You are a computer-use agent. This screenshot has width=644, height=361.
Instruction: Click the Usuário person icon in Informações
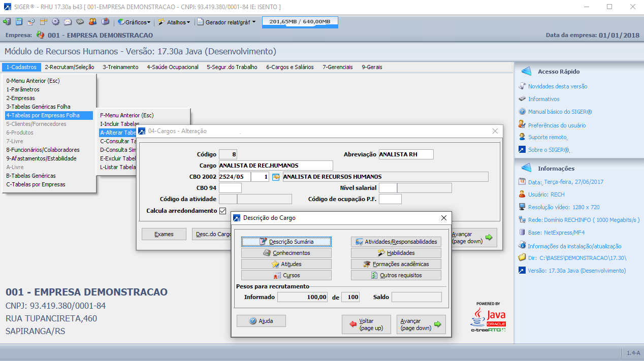522,194
